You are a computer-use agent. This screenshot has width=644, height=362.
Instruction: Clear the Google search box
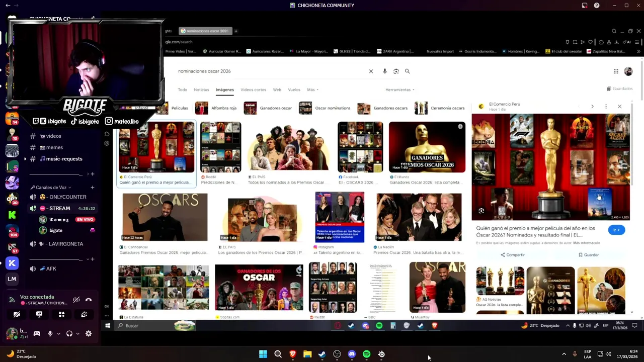(371, 71)
